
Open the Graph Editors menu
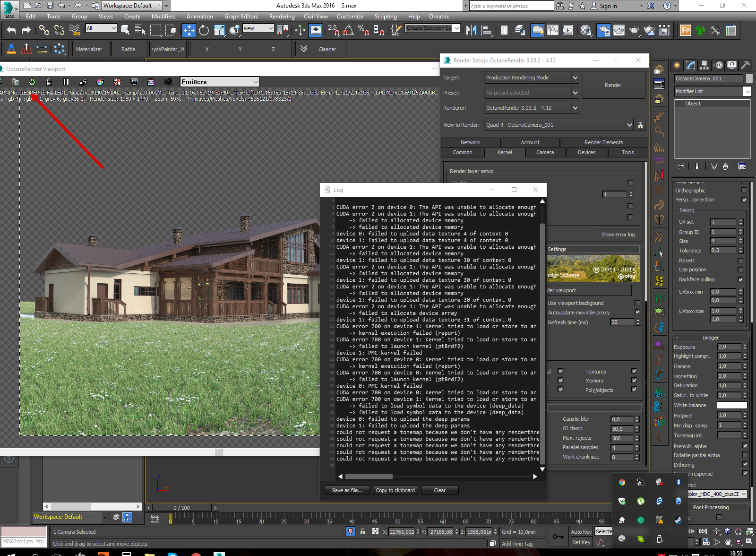click(241, 17)
